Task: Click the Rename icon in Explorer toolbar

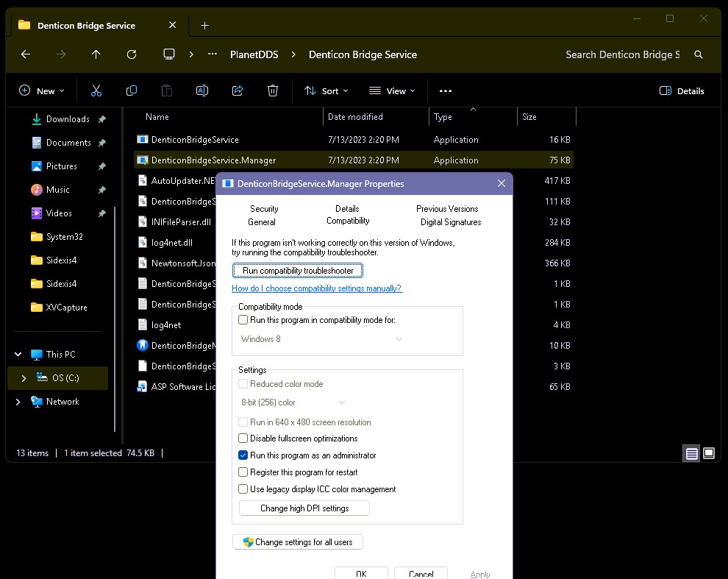Action: click(202, 90)
